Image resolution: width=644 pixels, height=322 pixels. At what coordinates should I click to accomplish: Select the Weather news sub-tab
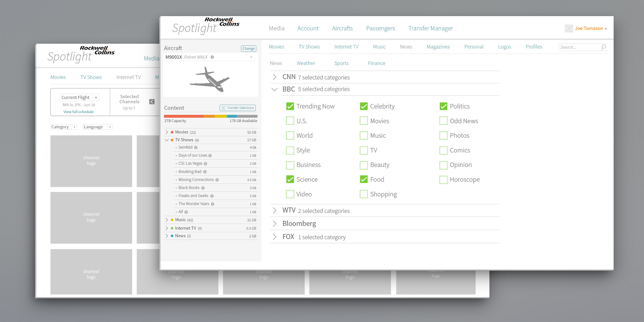click(306, 63)
